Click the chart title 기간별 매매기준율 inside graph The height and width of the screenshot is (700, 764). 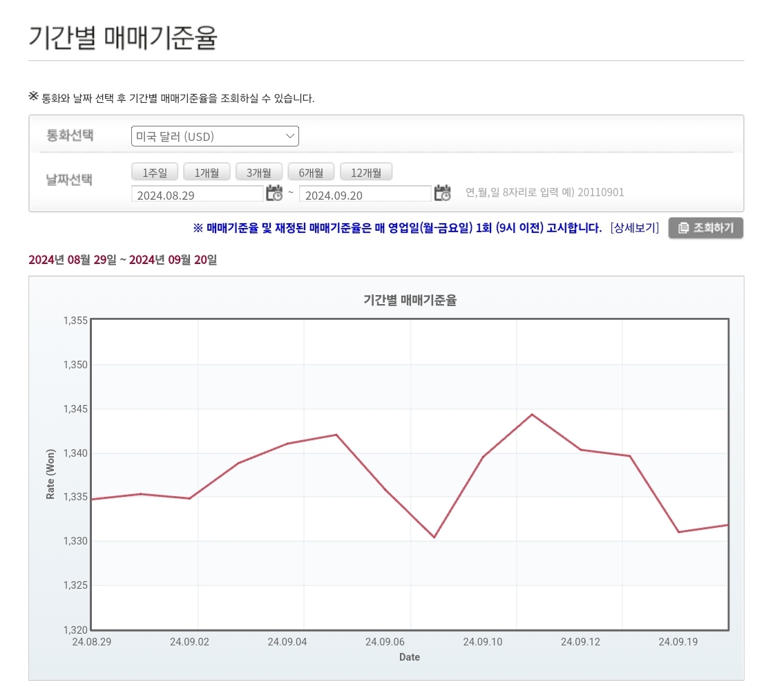pos(410,300)
